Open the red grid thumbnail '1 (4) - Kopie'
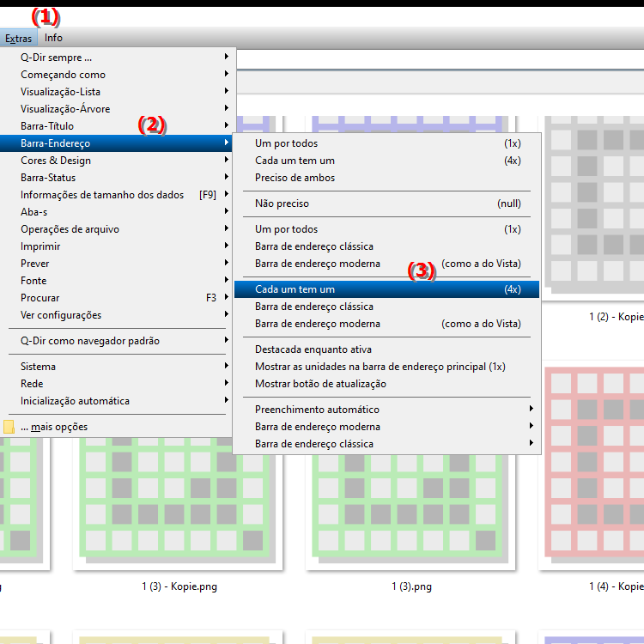644x644 pixels. click(x=592, y=466)
